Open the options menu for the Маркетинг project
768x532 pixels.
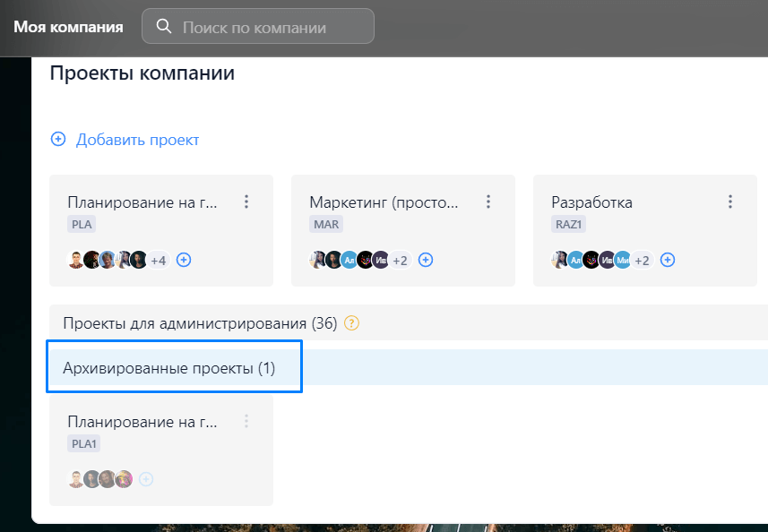pos(488,202)
